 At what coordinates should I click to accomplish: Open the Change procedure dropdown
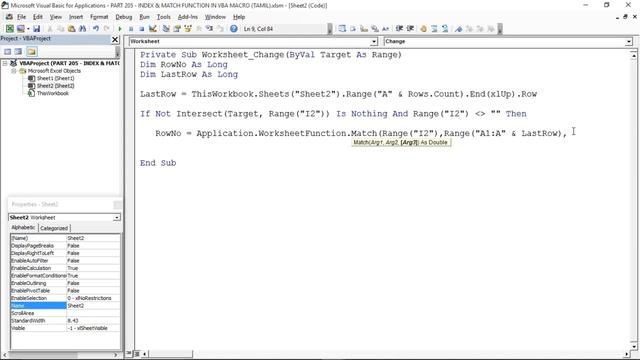tap(629, 42)
